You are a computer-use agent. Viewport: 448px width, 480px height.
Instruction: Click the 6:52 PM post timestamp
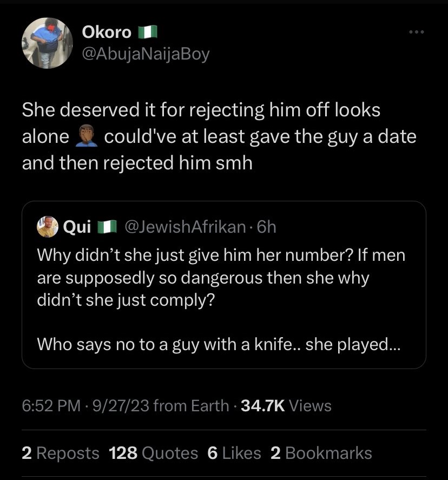[51, 405]
